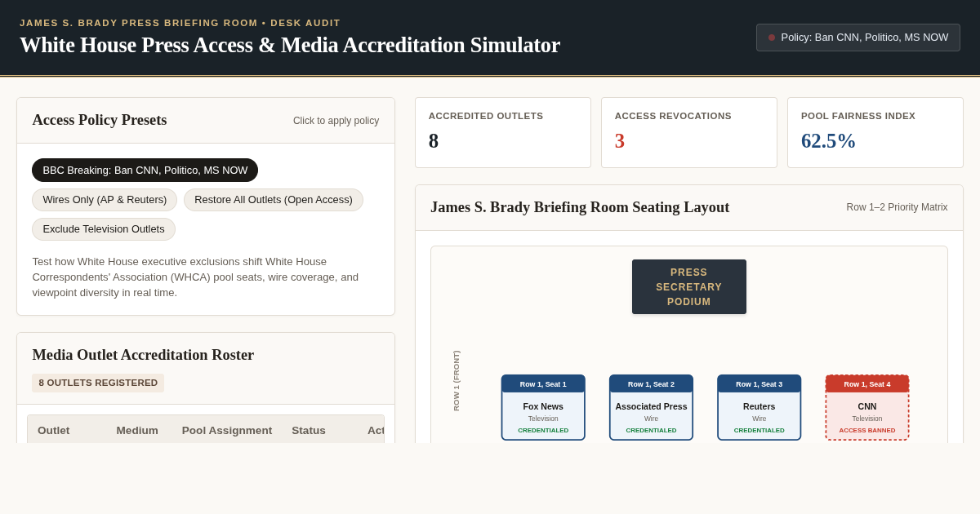980x514 pixels.
Task: Click the Medium column header
Action: coord(137,430)
